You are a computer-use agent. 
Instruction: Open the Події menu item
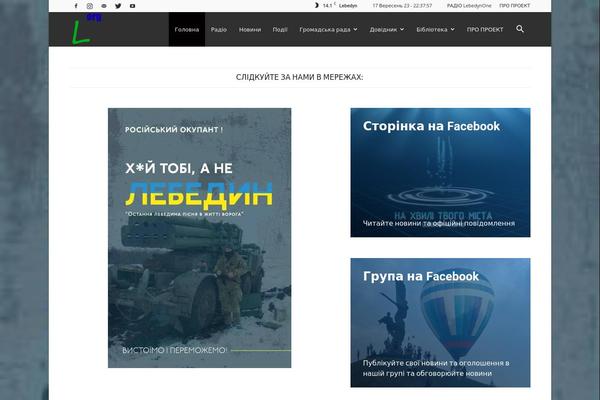tap(280, 29)
